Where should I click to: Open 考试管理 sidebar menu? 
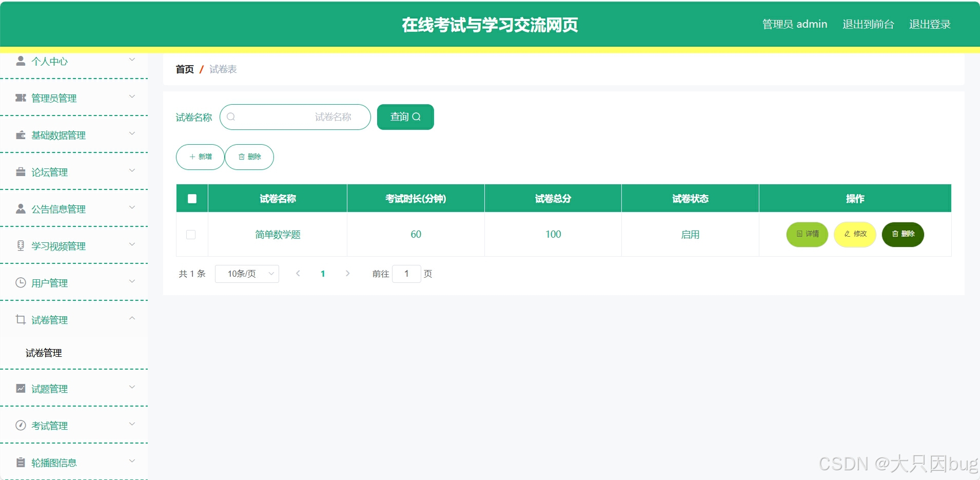(x=74, y=426)
